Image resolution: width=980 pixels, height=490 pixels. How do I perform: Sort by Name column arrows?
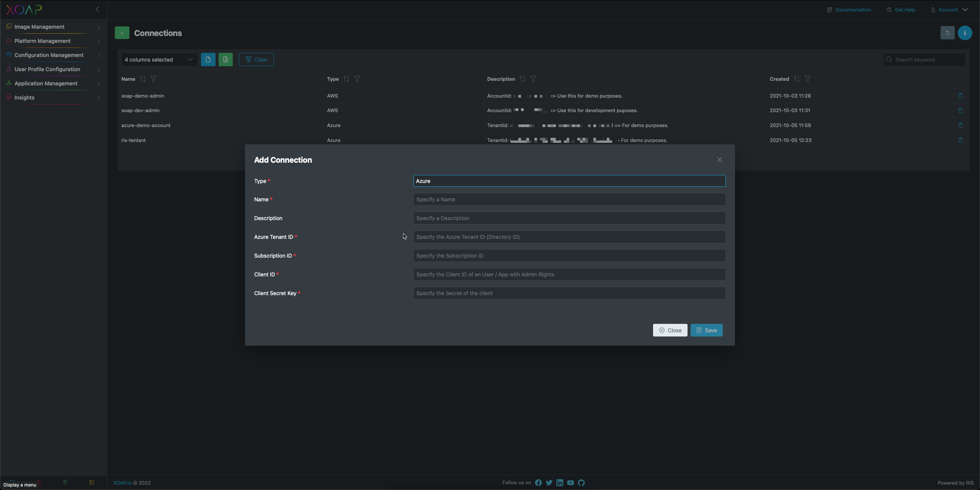[143, 79]
